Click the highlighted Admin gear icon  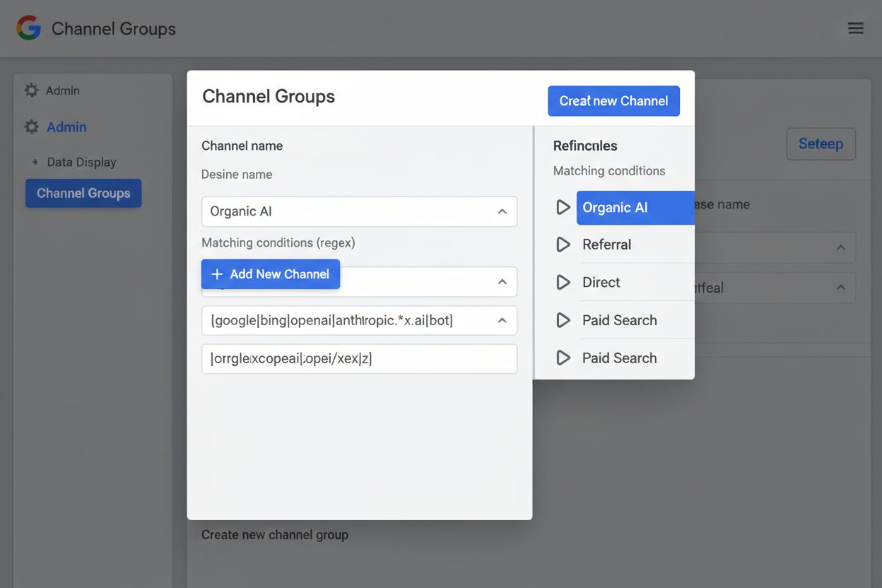tap(31, 127)
